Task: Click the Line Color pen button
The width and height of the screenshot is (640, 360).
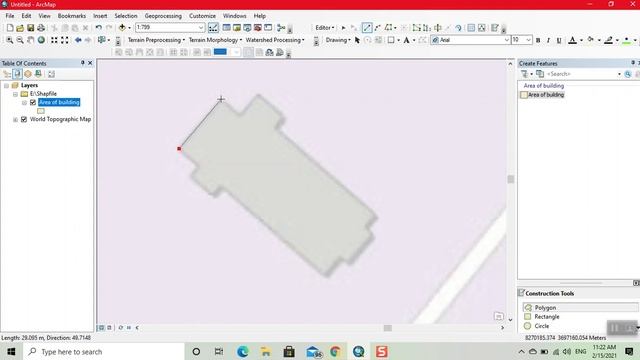Action: click(x=609, y=40)
